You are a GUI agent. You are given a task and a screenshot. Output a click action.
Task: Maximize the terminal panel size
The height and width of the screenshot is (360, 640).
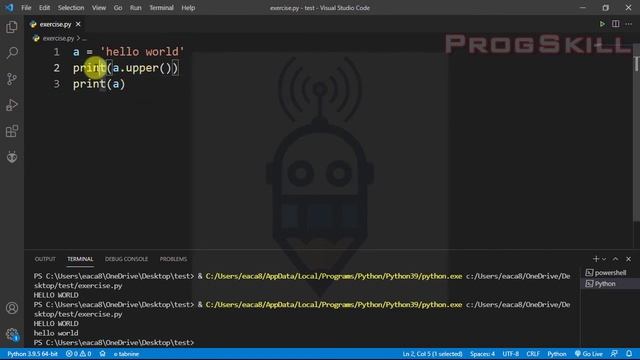pyautogui.click(x=616, y=259)
